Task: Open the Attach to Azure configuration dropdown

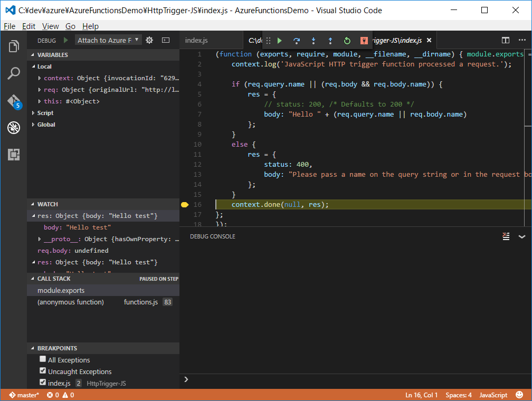Action: pyautogui.click(x=108, y=40)
